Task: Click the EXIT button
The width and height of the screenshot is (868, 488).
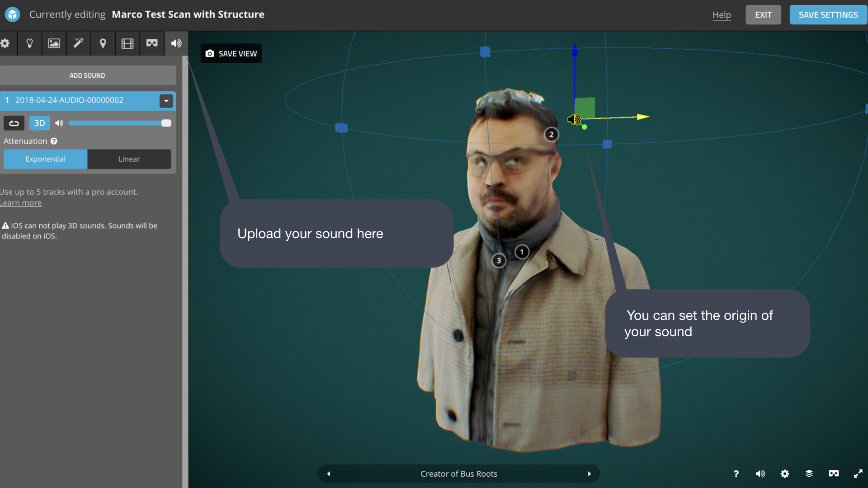Action: [x=763, y=14]
